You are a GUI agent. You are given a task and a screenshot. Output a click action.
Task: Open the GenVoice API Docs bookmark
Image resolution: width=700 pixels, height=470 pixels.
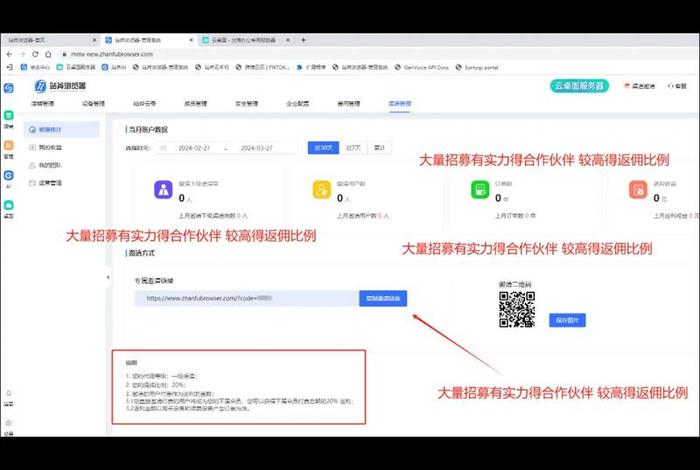[422, 67]
